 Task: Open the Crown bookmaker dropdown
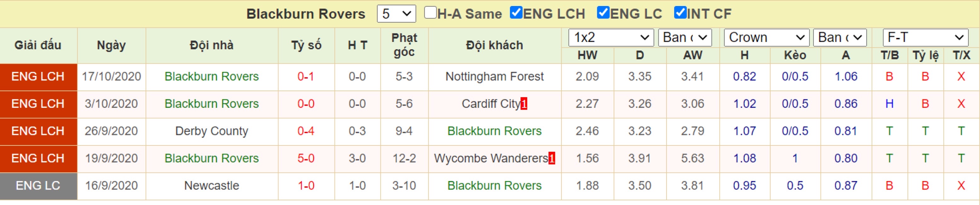pos(766,37)
